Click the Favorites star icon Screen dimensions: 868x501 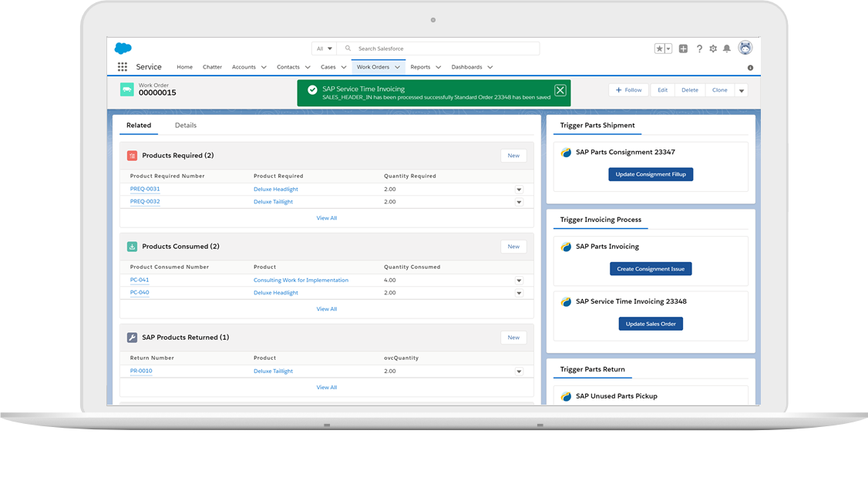(660, 49)
